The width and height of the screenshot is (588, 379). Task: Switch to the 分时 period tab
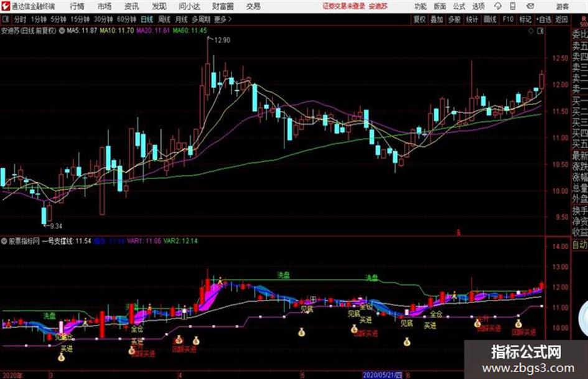click(20, 19)
